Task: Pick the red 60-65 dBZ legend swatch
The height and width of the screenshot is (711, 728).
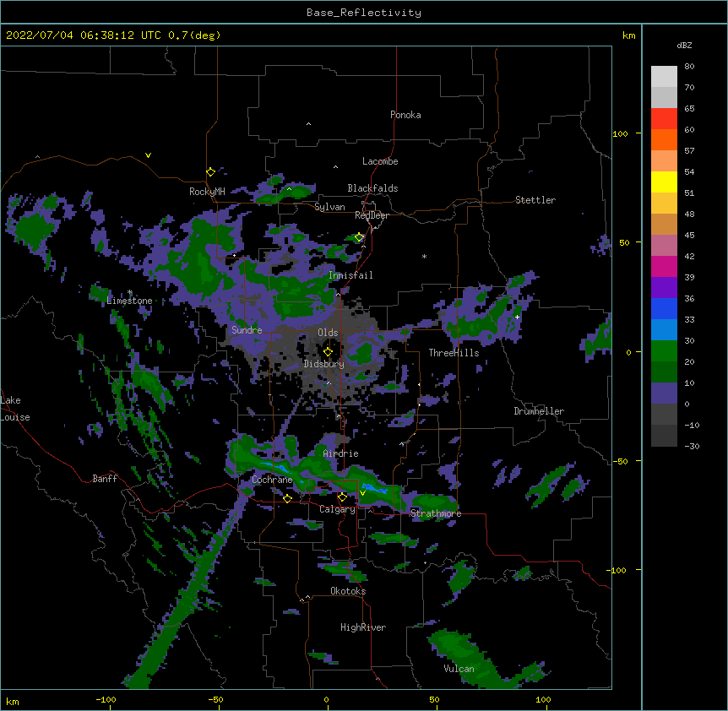Action: (664, 119)
